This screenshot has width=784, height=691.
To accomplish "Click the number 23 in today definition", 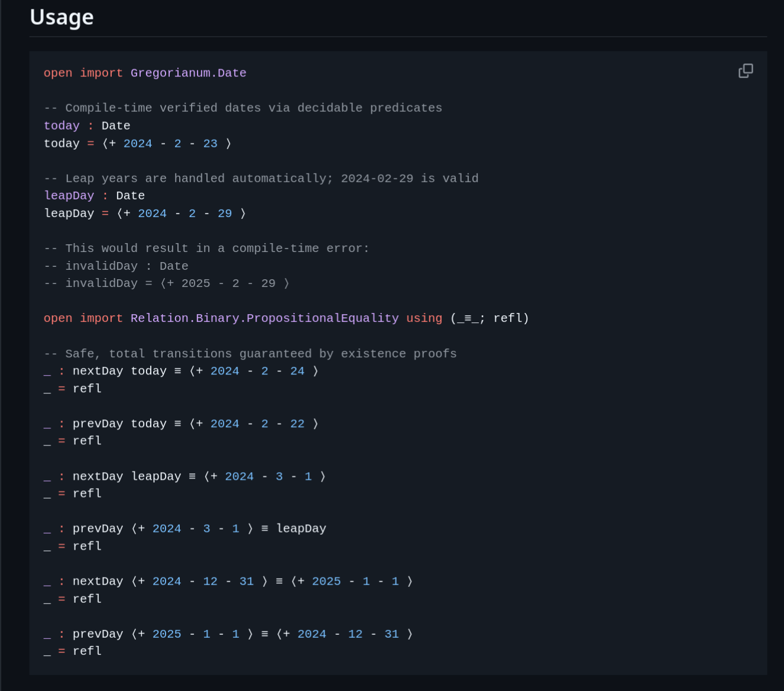I will pyautogui.click(x=210, y=143).
